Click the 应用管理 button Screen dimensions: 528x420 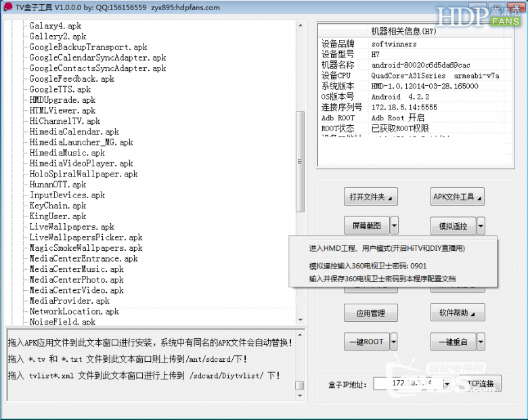coord(371,313)
